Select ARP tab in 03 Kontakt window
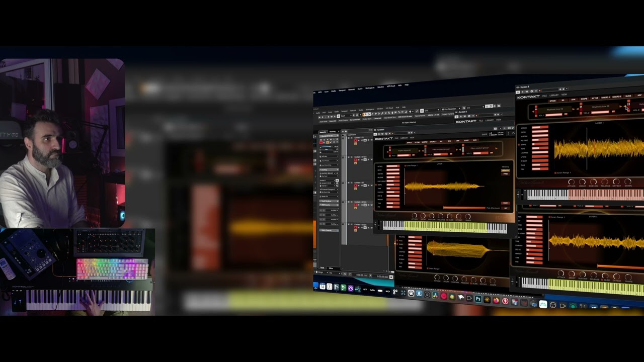 pyautogui.click(x=457, y=141)
